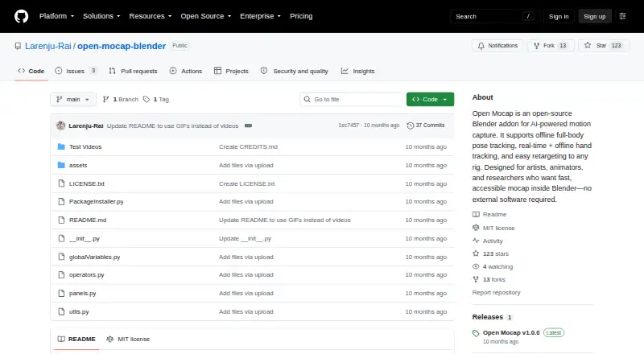The width and height of the screenshot is (644, 354).
Task: Open PackageInstaller.py file
Action: [x=96, y=202]
